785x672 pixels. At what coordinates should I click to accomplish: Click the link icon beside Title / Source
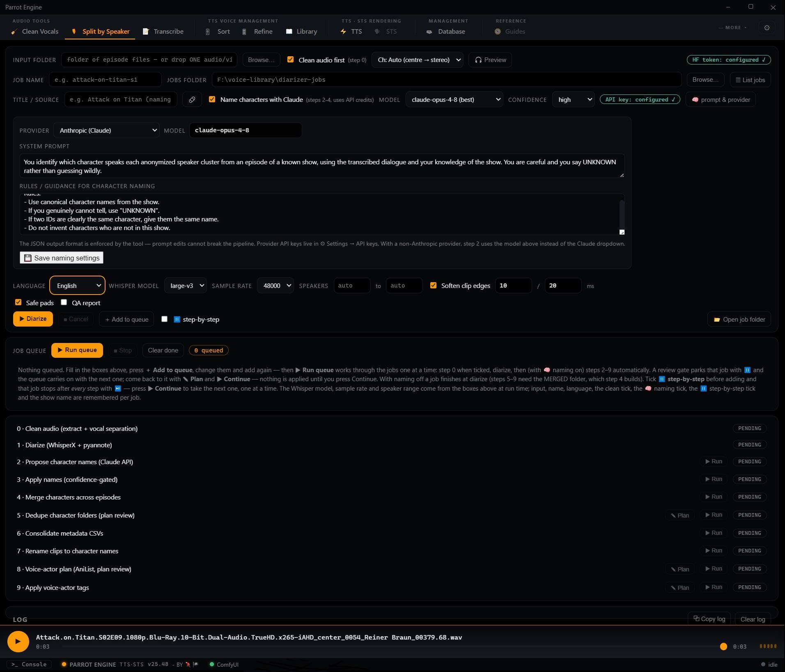coord(192,100)
